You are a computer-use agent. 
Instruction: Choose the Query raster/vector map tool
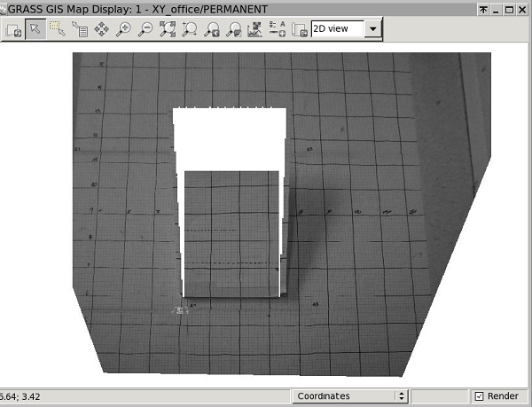point(80,29)
